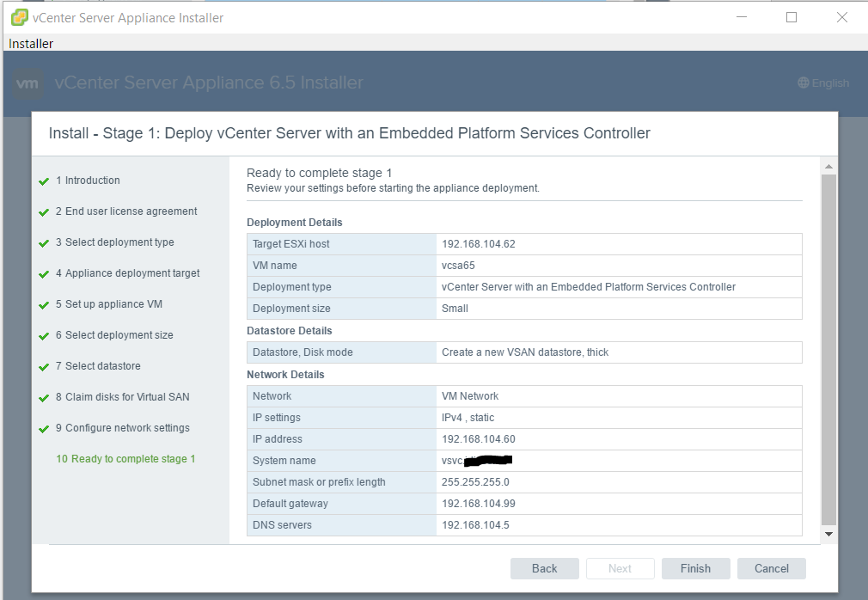Cancel the installation wizard
Viewport: 868px width, 600px height.
click(772, 568)
